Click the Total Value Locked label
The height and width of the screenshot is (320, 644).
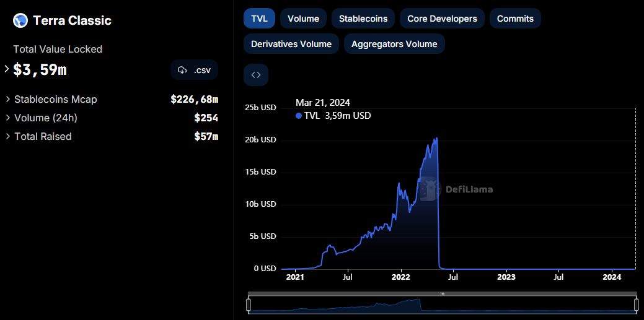[x=58, y=50]
